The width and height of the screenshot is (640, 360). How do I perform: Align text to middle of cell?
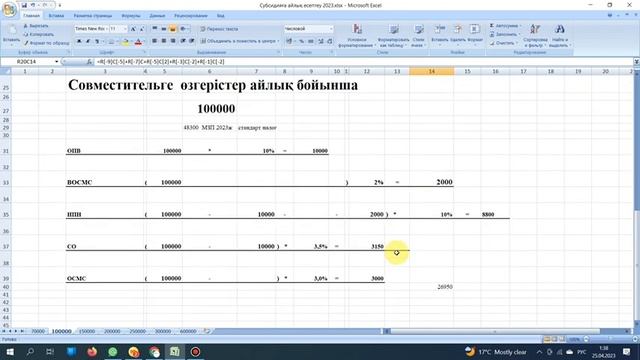(x=164, y=29)
